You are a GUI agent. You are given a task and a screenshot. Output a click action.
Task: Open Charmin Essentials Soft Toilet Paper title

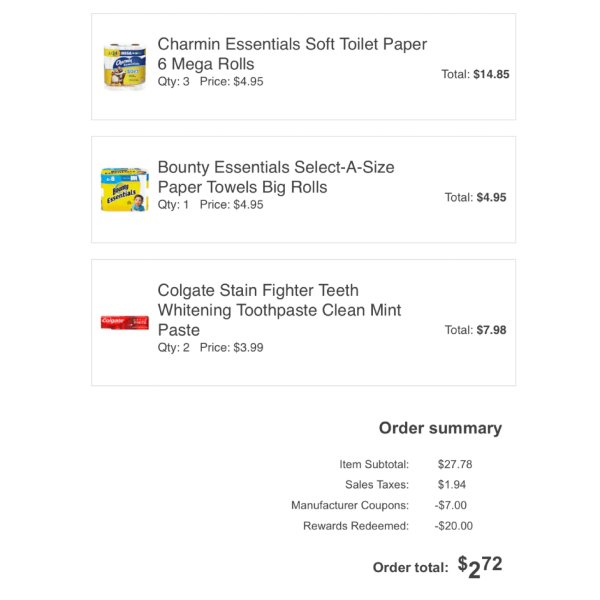[x=292, y=54]
